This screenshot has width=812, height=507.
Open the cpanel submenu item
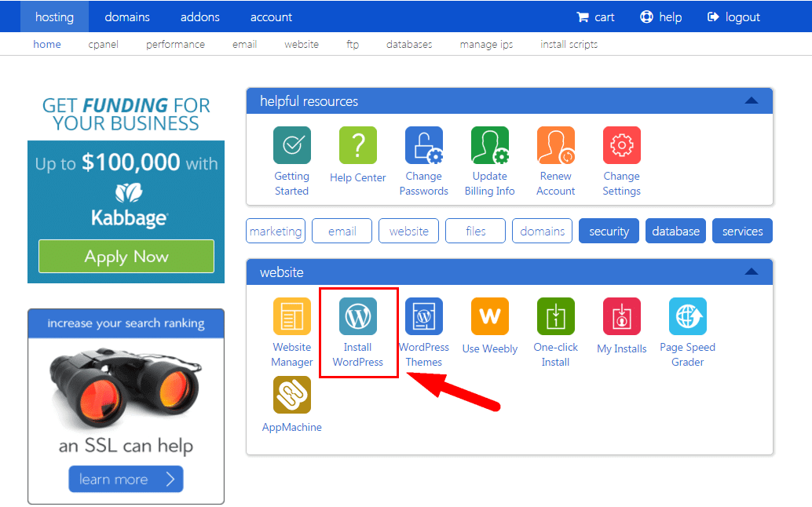click(104, 45)
